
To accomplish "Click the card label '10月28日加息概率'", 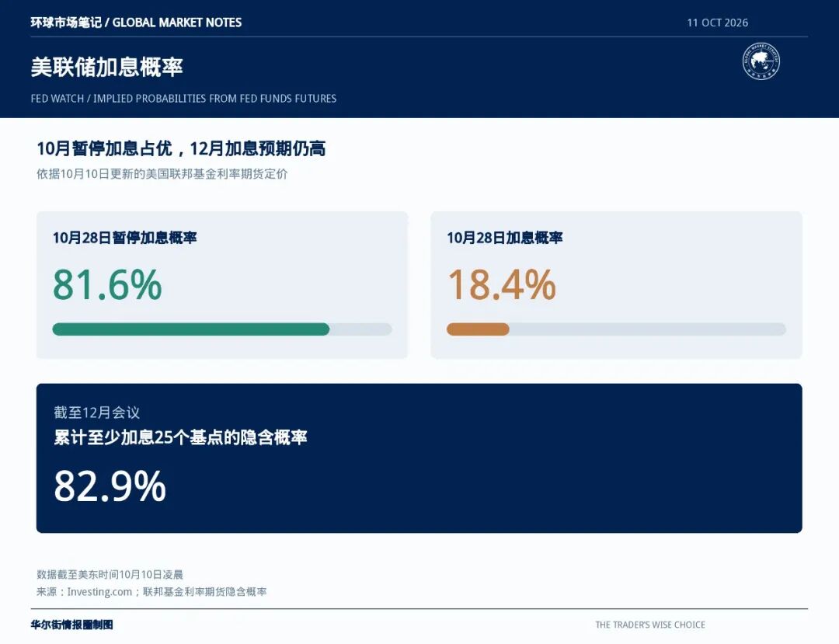I will click(505, 238).
